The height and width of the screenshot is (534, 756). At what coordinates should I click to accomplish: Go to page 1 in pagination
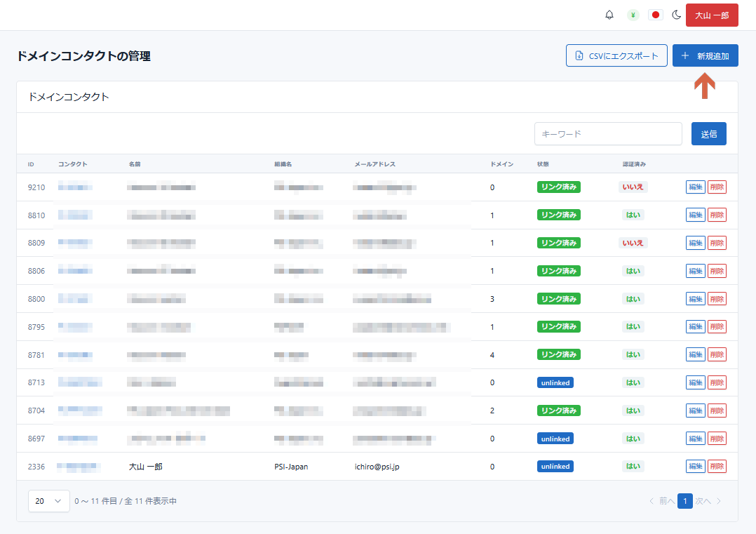pos(684,501)
